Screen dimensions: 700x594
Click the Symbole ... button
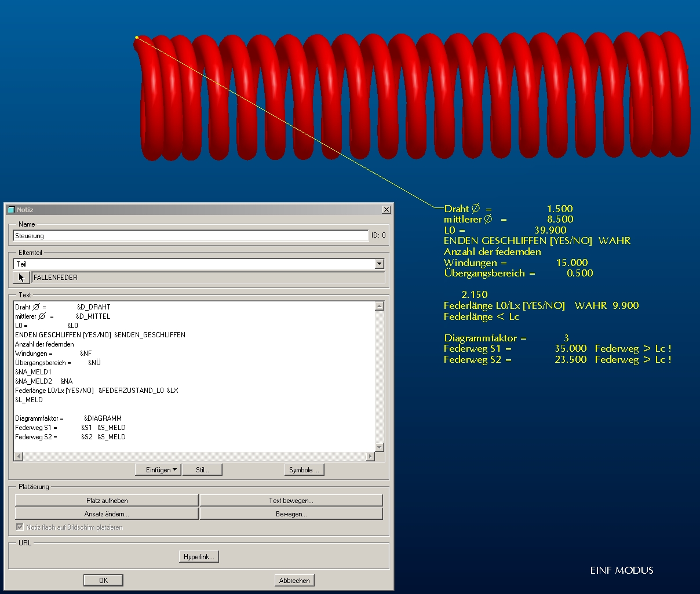[x=304, y=470]
